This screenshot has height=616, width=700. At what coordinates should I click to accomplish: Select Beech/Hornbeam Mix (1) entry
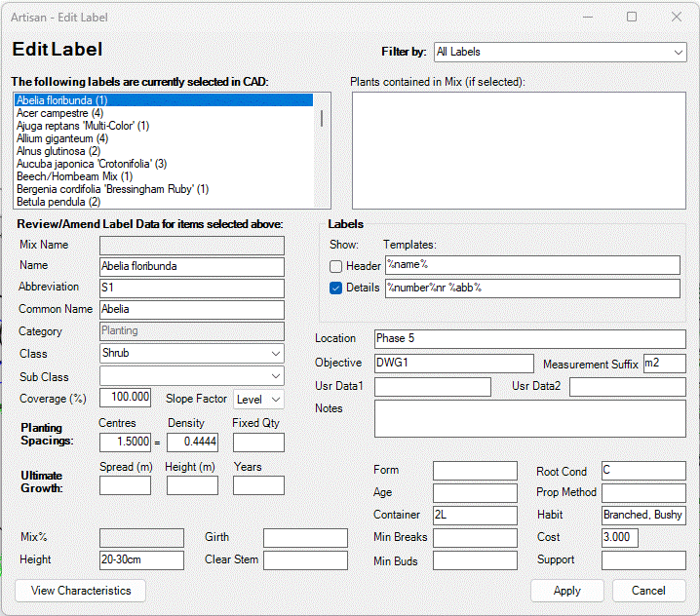[x=74, y=176]
